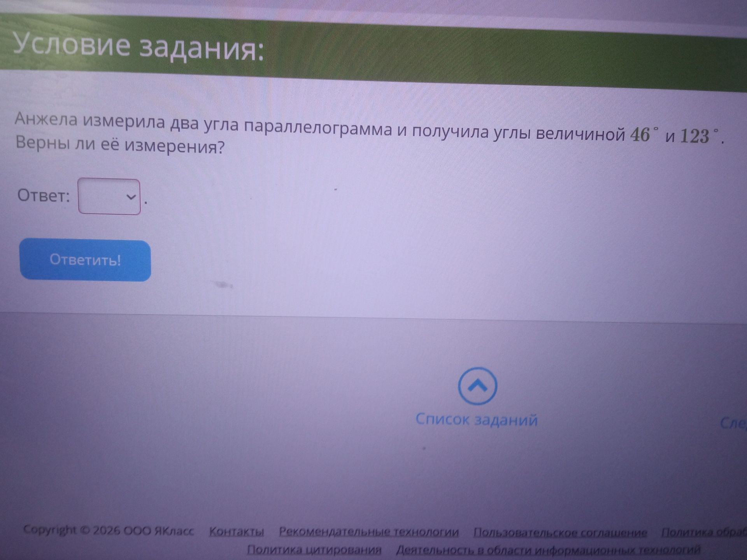The height and width of the screenshot is (560, 747).
Task: Click the Copyright ООО ЯКласс text
Action: point(109,530)
